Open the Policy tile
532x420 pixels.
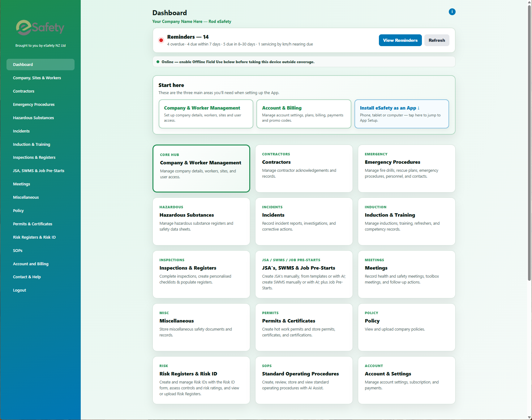point(407,327)
